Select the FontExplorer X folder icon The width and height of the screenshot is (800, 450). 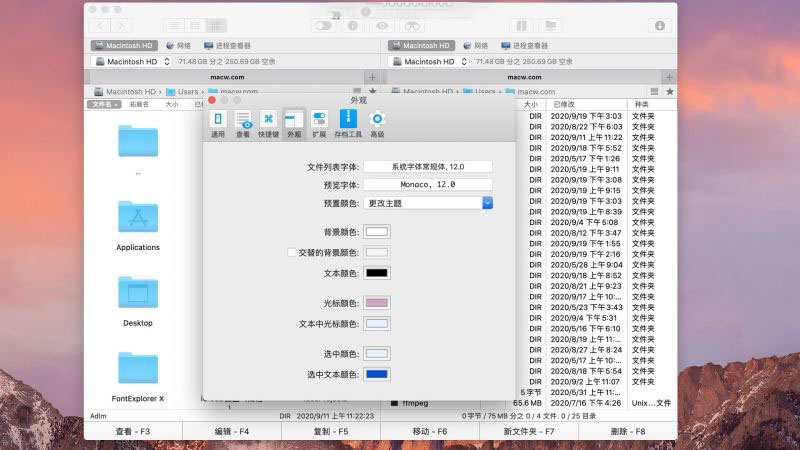coord(138,368)
